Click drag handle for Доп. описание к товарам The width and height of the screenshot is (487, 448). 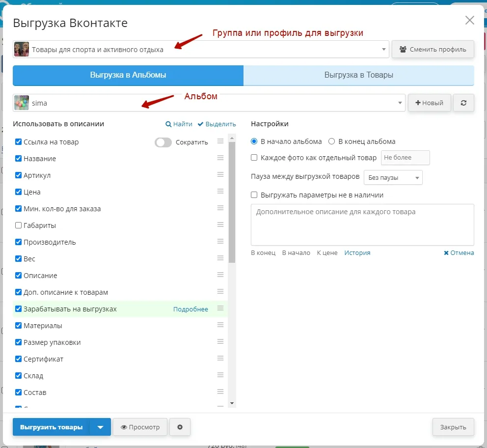[220, 291]
